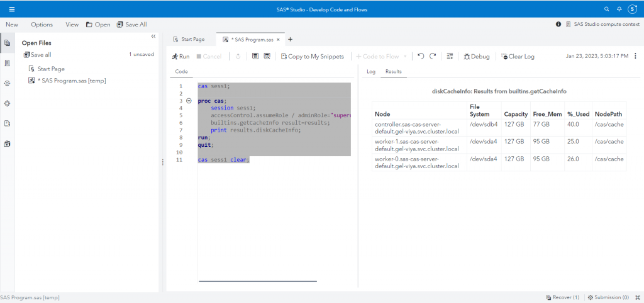This screenshot has width=644, height=303.
Task: Select the Start Page tab
Action: point(189,39)
